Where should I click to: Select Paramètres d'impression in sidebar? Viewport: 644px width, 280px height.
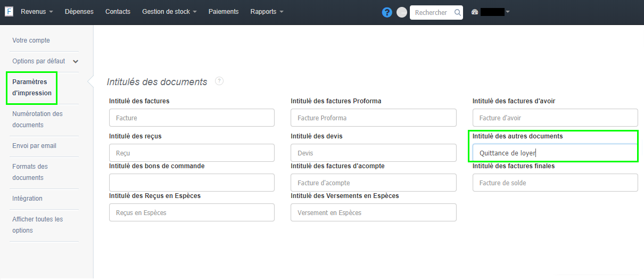(x=32, y=87)
